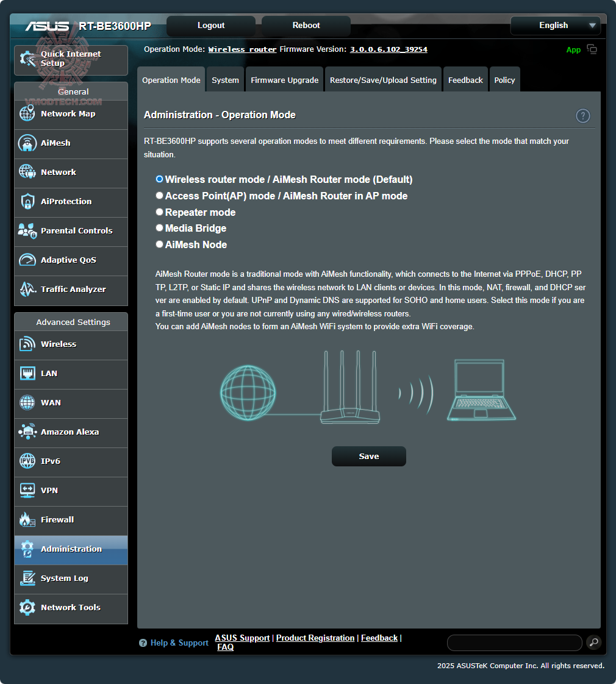
Task: Select Access Point(AP) mode radio button
Action: [159, 196]
